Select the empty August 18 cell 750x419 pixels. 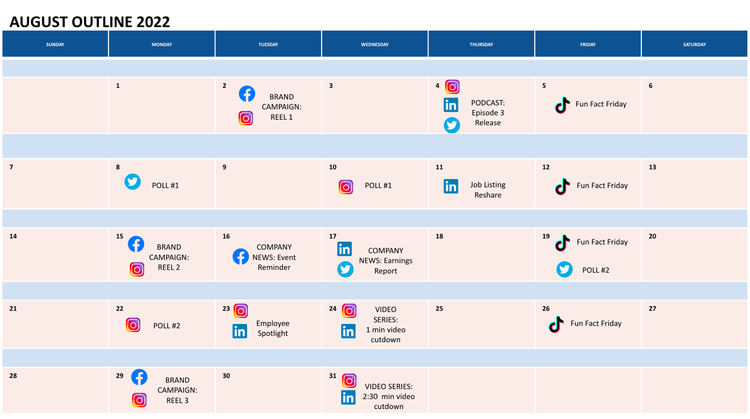[481, 260]
